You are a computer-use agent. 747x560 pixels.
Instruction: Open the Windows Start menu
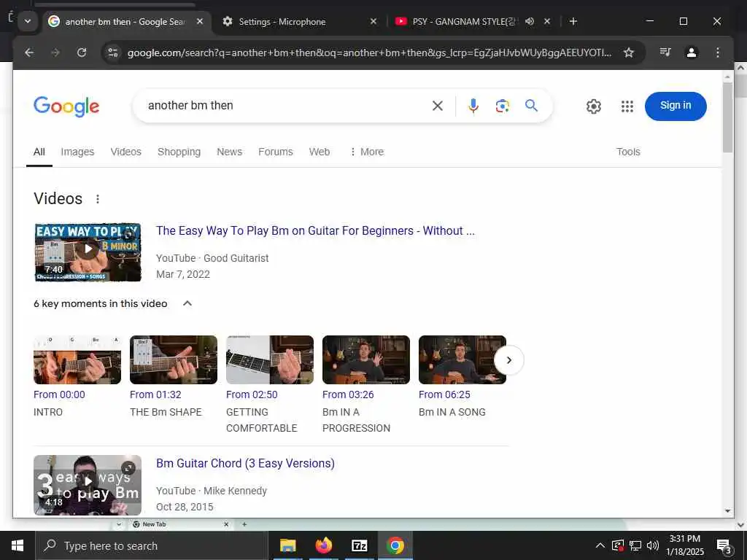click(18, 545)
